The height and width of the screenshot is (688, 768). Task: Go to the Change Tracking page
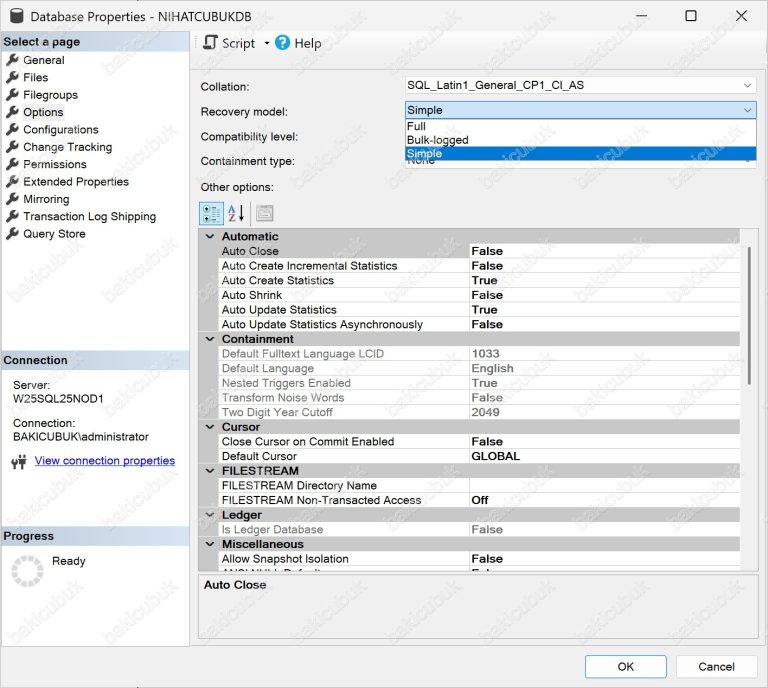click(x=67, y=147)
